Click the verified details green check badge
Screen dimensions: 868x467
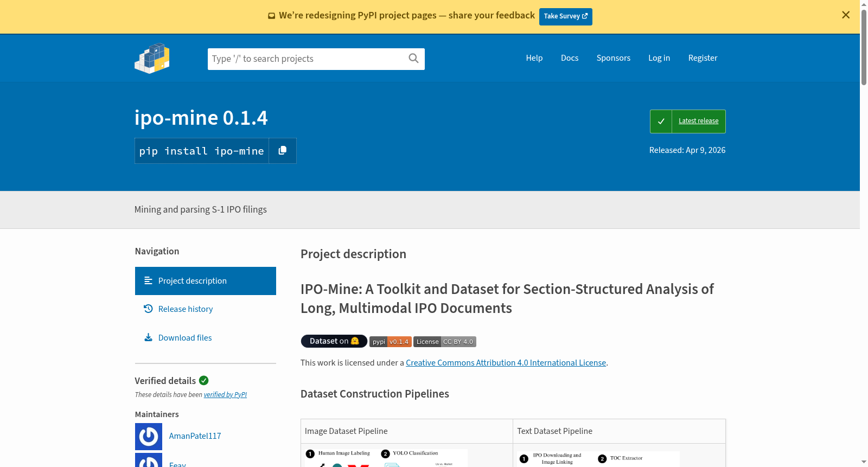pyautogui.click(x=204, y=381)
